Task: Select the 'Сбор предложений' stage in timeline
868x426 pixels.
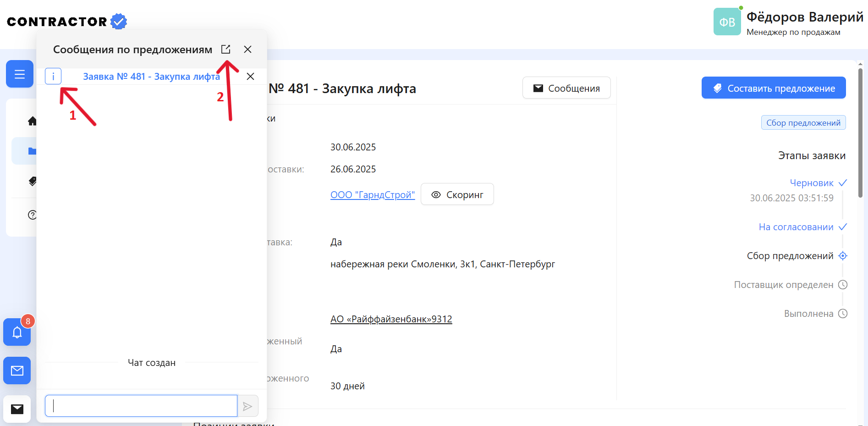Action: click(x=790, y=256)
